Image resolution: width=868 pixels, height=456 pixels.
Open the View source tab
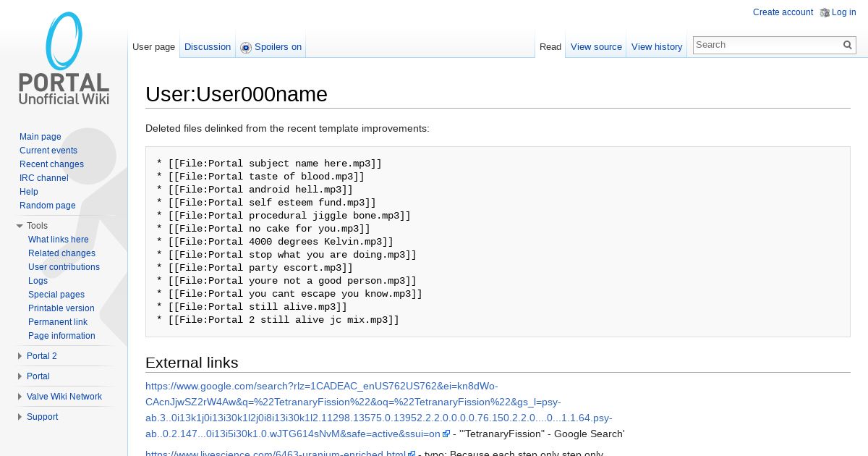coord(596,47)
